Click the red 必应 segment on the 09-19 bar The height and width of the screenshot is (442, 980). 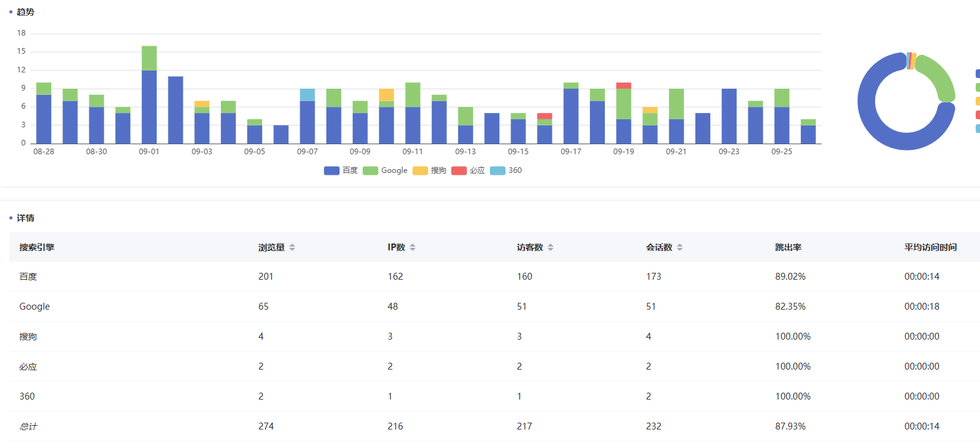click(624, 86)
